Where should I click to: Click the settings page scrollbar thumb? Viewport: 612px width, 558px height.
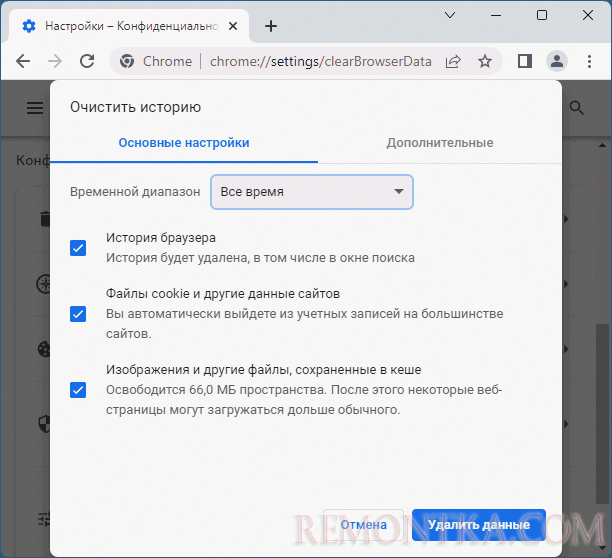(601, 414)
